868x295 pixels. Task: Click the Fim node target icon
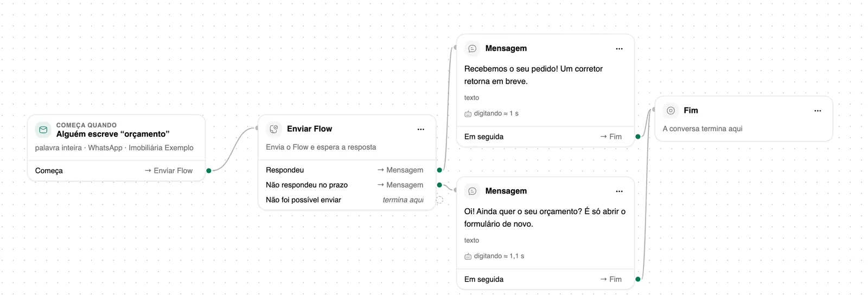point(671,111)
